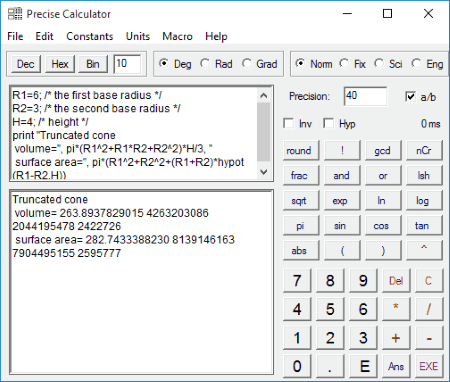Image resolution: width=450 pixels, height=382 pixels.
Task: Click the digit 4 key
Action: 297,309
